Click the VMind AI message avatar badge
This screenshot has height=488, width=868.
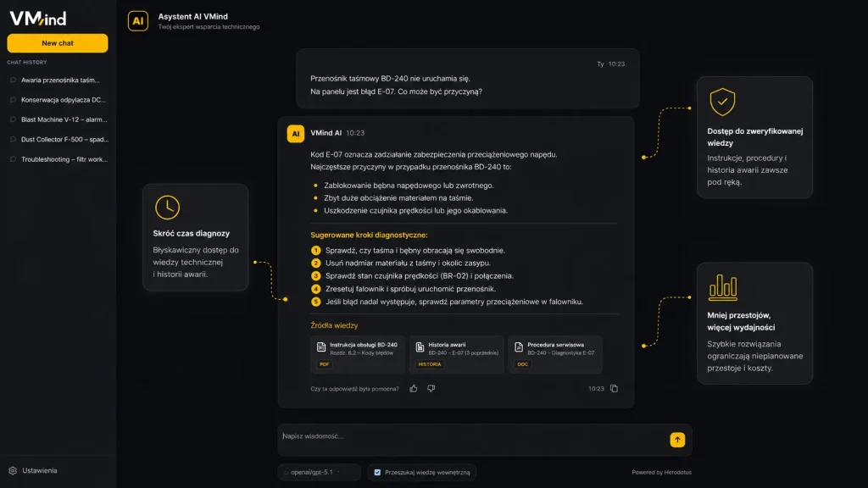coord(296,133)
